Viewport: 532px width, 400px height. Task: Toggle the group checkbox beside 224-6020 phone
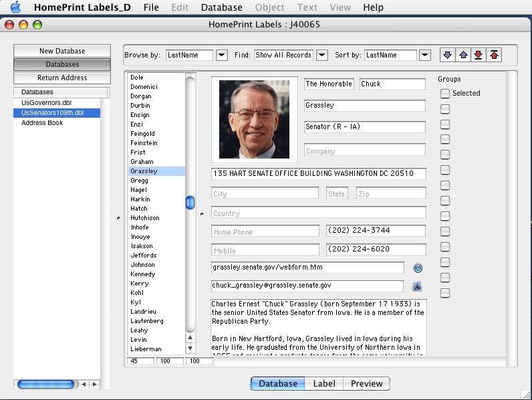(445, 247)
